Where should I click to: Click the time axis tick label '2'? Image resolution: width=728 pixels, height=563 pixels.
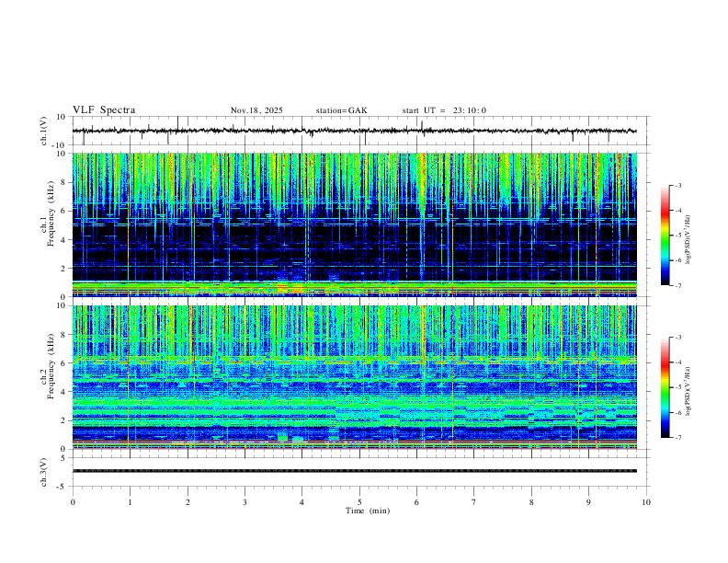pyautogui.click(x=188, y=502)
